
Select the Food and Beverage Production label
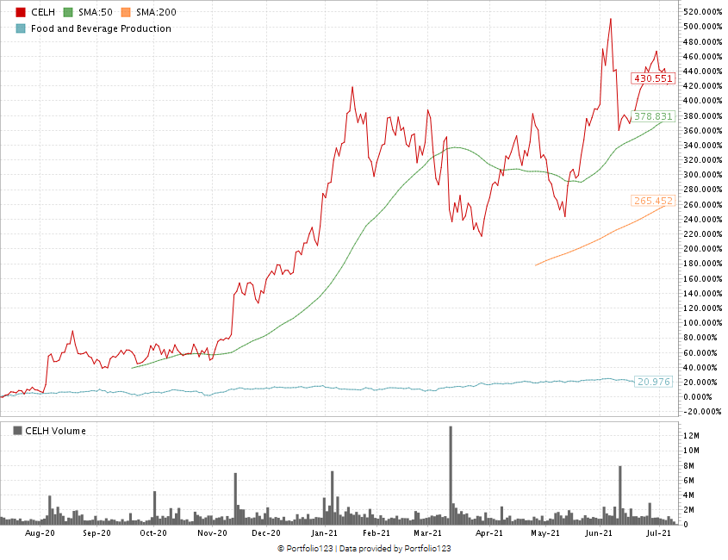tap(101, 28)
